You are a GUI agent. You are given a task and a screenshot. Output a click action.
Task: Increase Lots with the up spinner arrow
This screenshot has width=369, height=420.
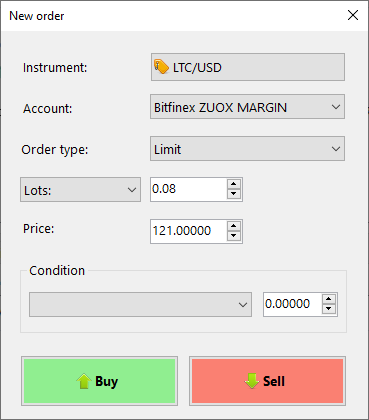tap(234, 184)
